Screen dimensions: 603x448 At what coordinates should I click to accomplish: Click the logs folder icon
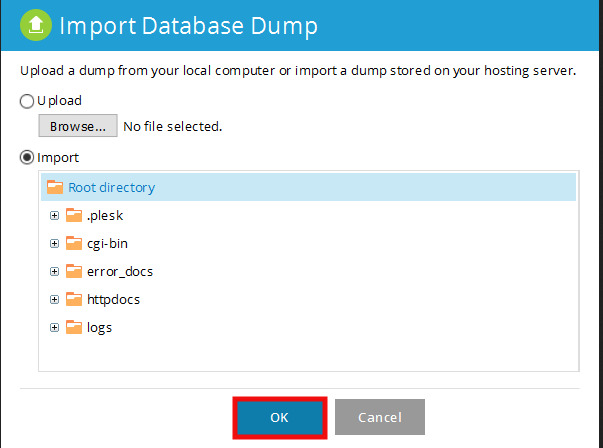pos(74,327)
